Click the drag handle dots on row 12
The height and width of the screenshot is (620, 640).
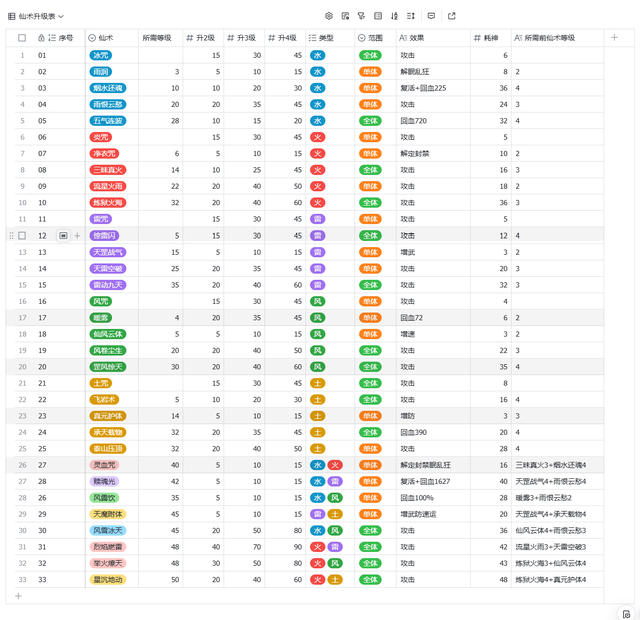click(11, 236)
